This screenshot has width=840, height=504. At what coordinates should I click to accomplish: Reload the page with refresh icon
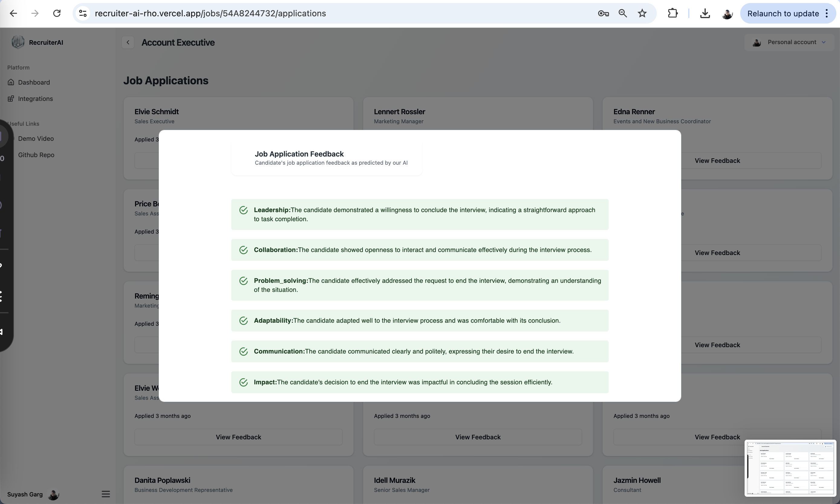point(57,13)
